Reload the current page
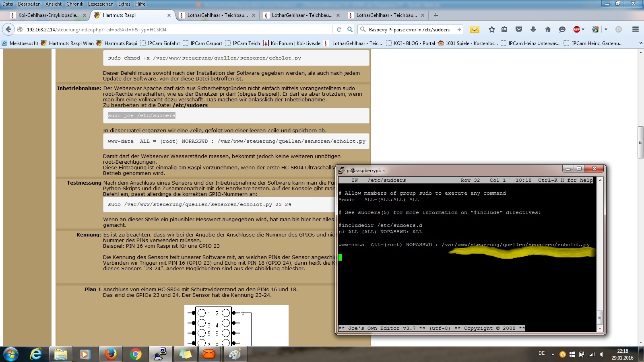The height and width of the screenshot is (362, 644). (x=339, y=29)
